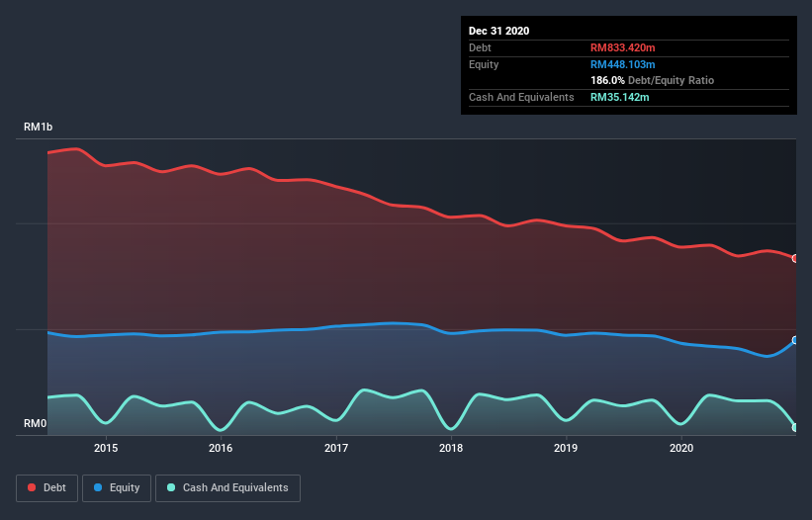Image resolution: width=812 pixels, height=520 pixels.
Task: Toggle the Cash And Equivalents legend button
Action: [227, 488]
